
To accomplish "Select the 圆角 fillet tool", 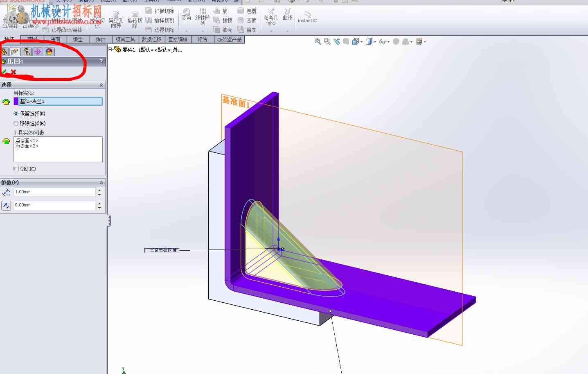I will (x=186, y=15).
